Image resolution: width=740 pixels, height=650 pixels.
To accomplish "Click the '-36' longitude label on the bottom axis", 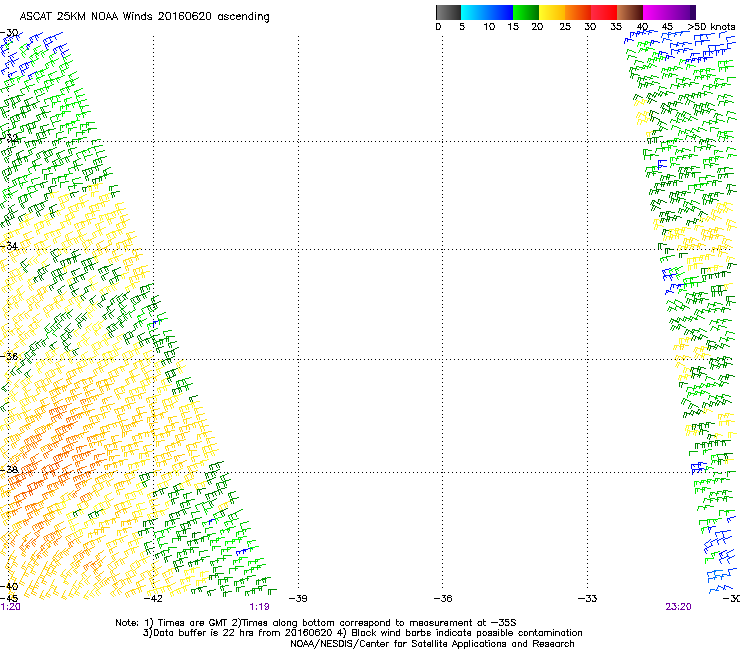I will 443,598.
